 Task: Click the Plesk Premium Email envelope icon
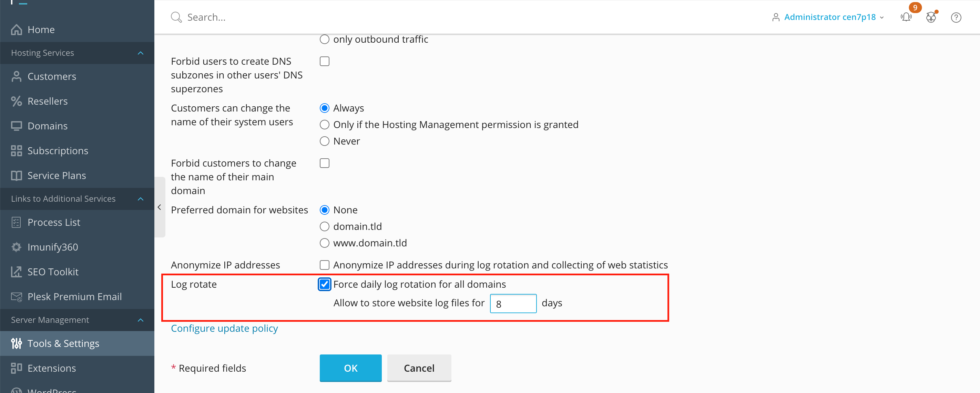pyautogui.click(x=16, y=296)
